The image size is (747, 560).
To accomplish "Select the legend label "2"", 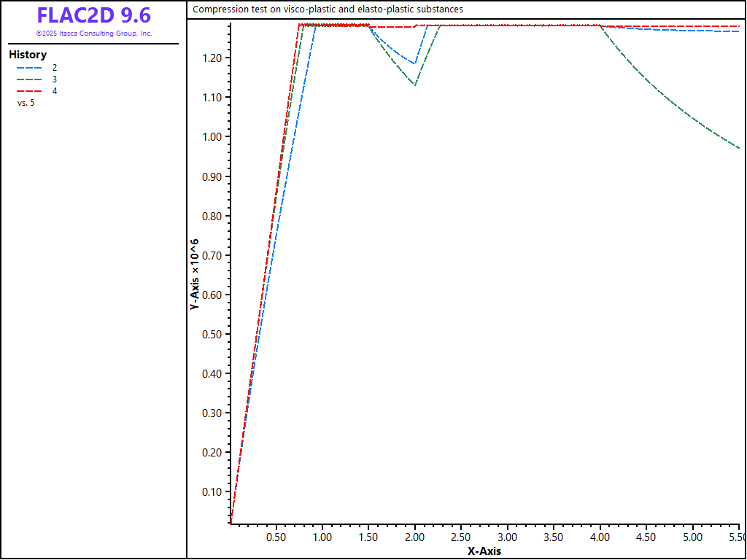I will 55,67.
